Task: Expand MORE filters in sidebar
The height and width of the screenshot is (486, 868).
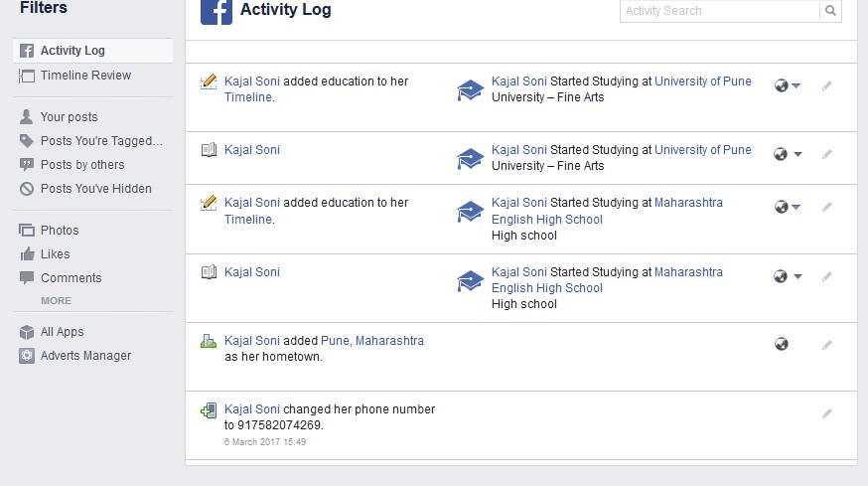Action: 56,300
